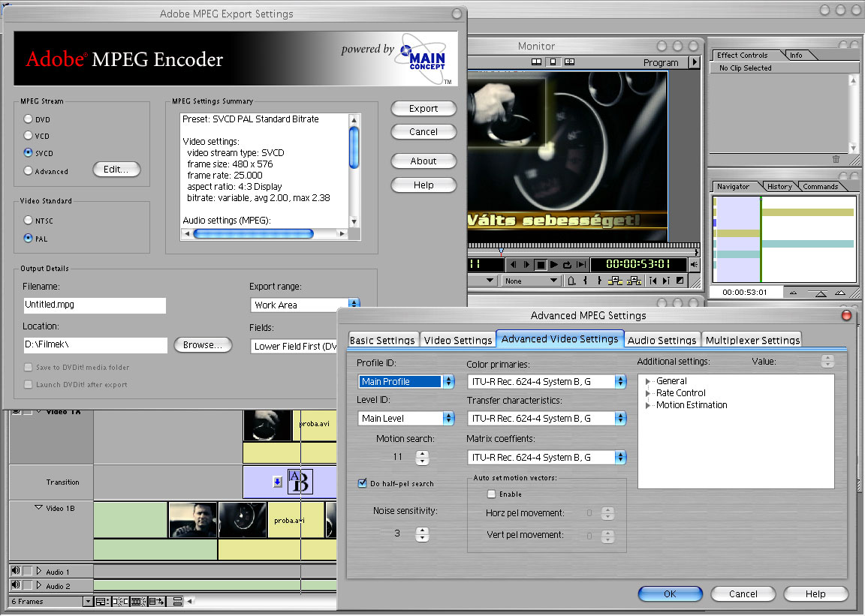Choose the PAL video standard
865x616 pixels.
coord(28,239)
